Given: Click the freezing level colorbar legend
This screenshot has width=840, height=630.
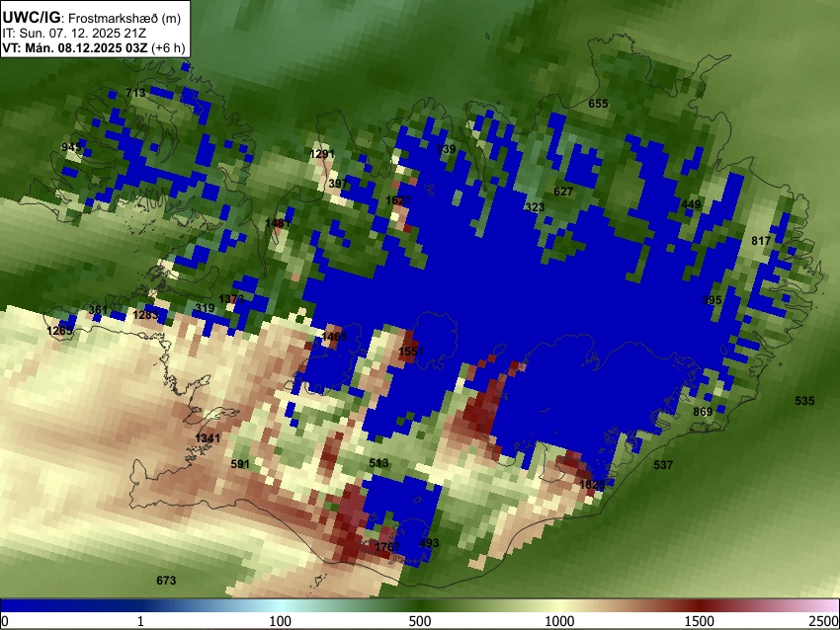Looking at the screenshot, I should click(420, 605).
